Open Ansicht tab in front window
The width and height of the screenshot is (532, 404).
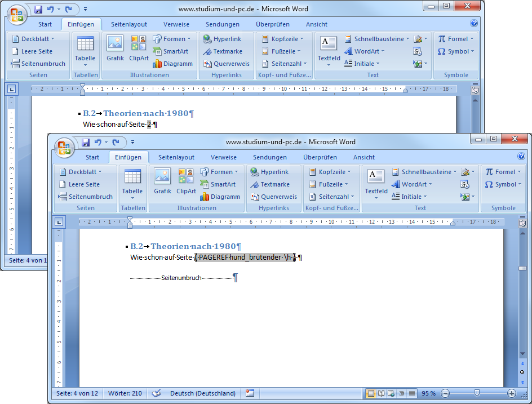pos(364,157)
